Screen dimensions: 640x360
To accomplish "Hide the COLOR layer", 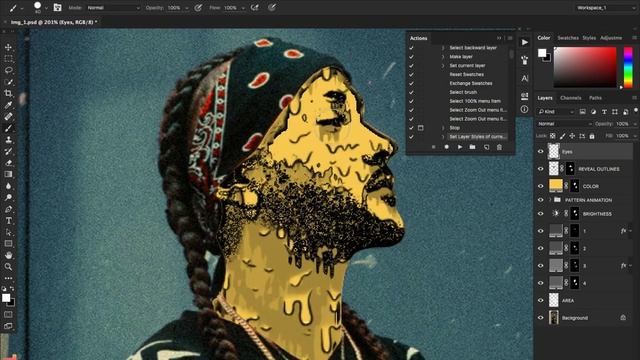I will pos(541,186).
